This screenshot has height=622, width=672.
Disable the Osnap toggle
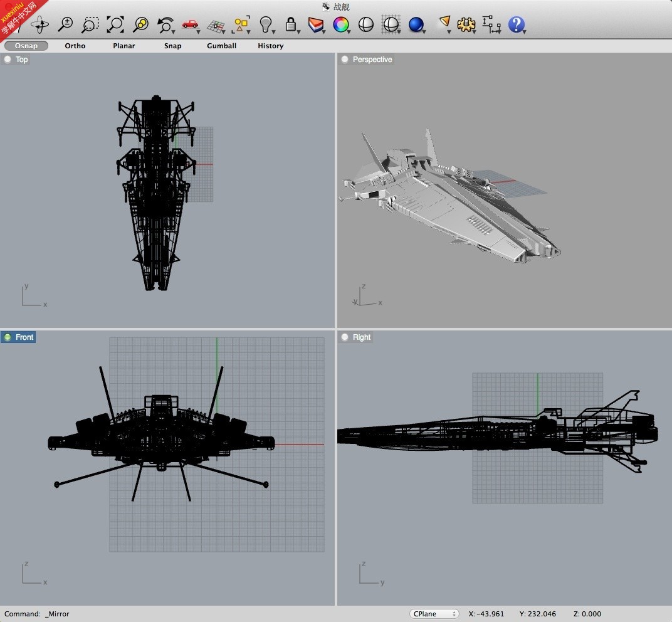(x=26, y=46)
